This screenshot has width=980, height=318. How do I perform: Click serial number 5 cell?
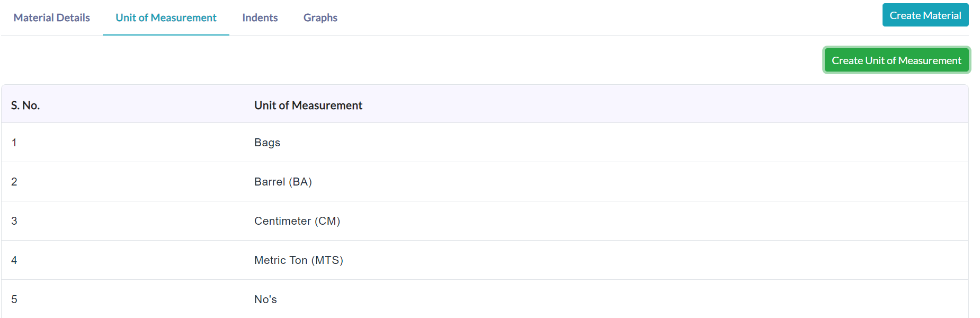(14, 299)
